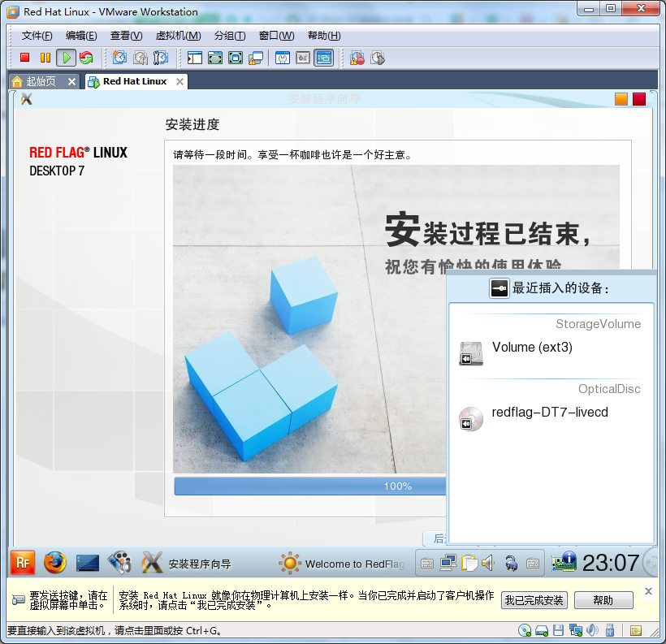Image resolution: width=666 pixels, height=644 pixels.
Task: Click the volume speaker icon in the guest tray
Action: [x=488, y=564]
